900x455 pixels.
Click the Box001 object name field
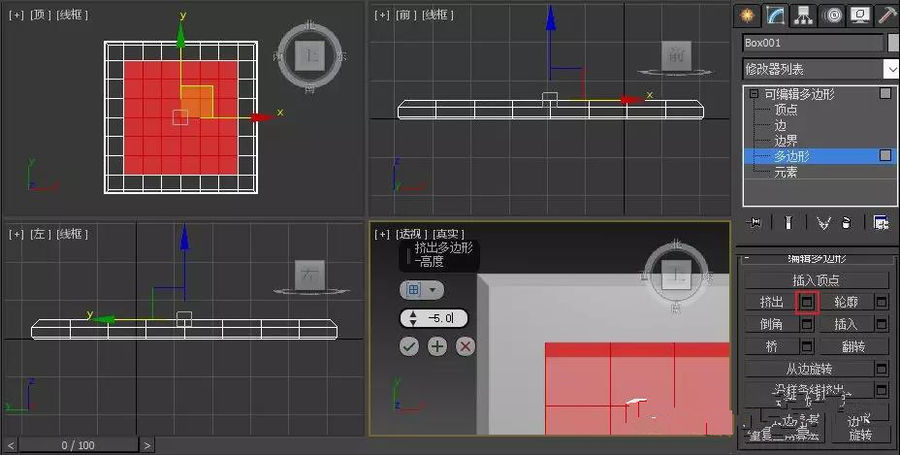pyautogui.click(x=813, y=43)
